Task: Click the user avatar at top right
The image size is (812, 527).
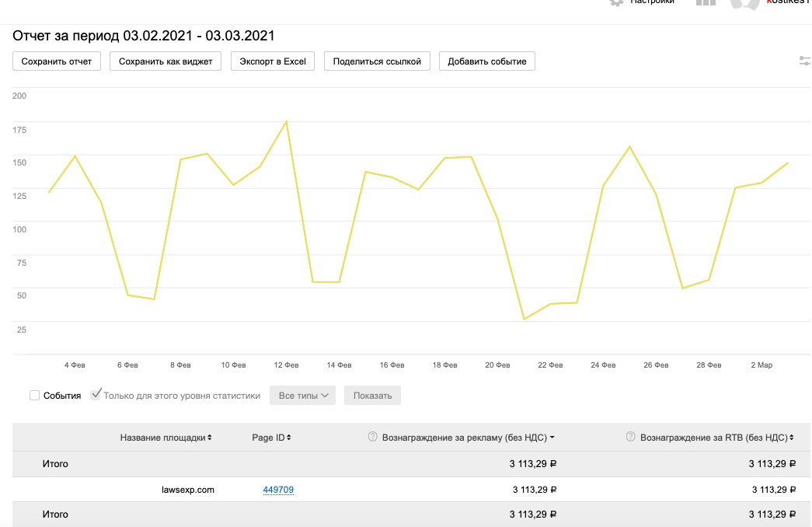Action: (744, 3)
